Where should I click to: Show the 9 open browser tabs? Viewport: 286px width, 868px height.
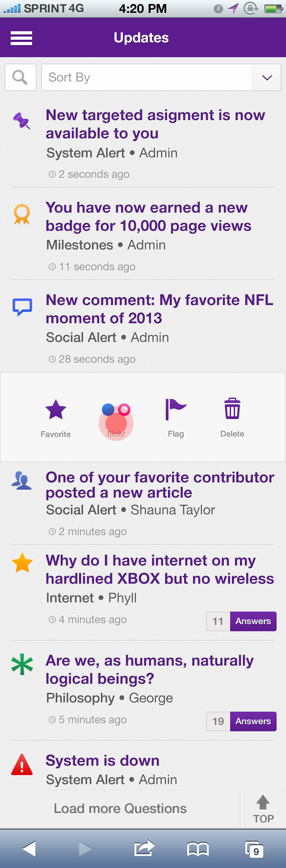[x=254, y=848]
